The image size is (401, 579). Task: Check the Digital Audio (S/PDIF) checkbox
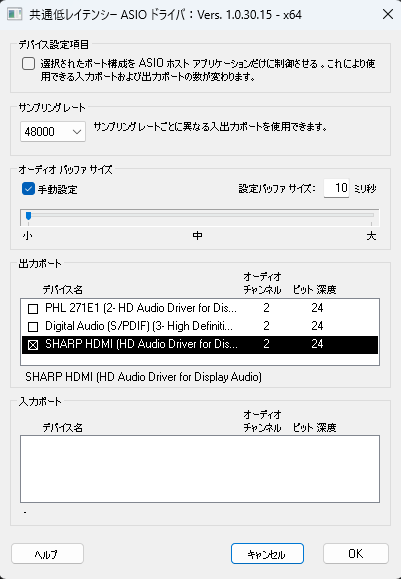33,326
